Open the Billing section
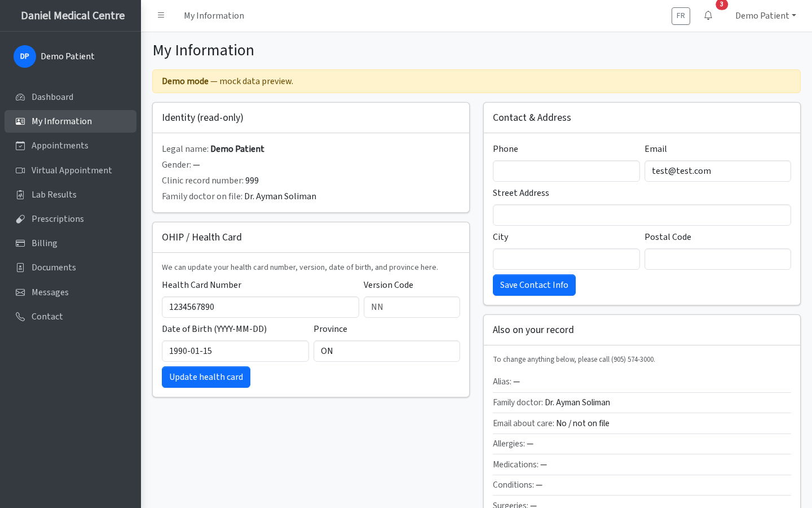Image resolution: width=812 pixels, height=508 pixels. pos(70,243)
